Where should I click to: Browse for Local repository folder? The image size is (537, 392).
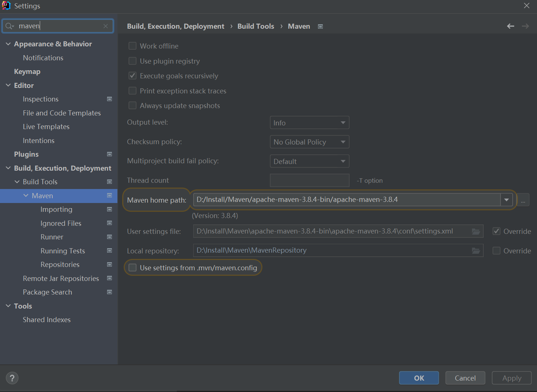point(476,251)
